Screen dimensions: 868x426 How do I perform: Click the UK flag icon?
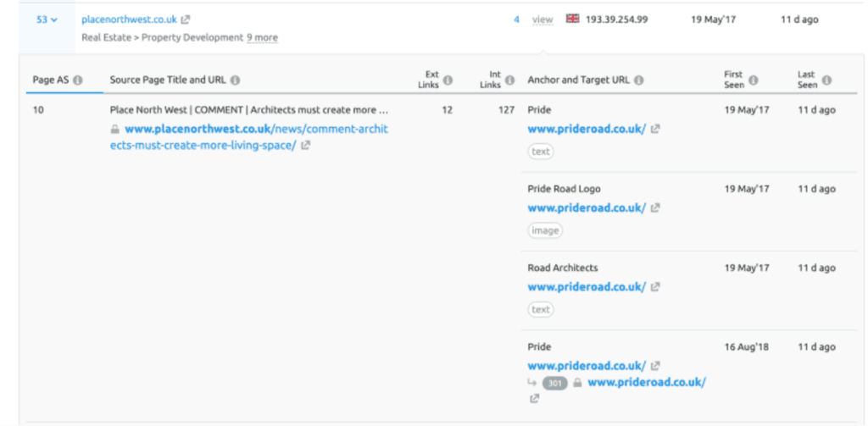(572, 19)
